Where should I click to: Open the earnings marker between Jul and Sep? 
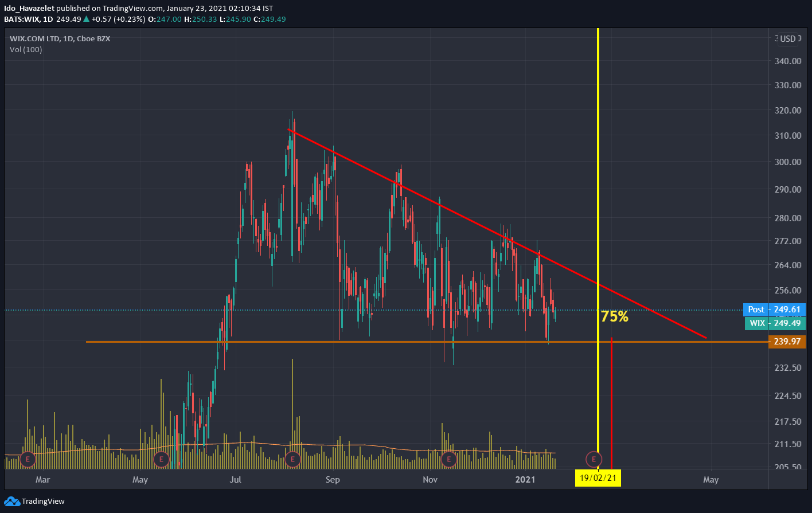click(293, 459)
